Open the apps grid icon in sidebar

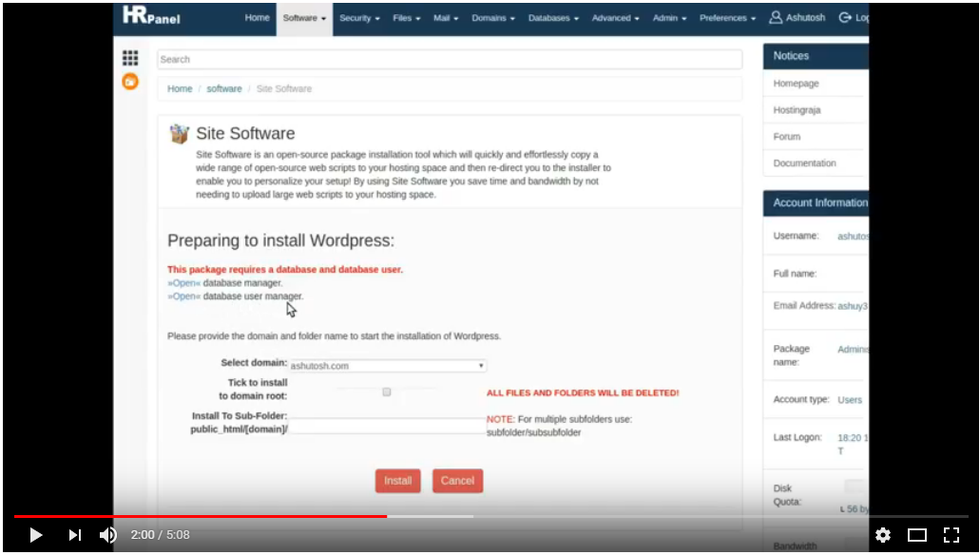[x=130, y=58]
